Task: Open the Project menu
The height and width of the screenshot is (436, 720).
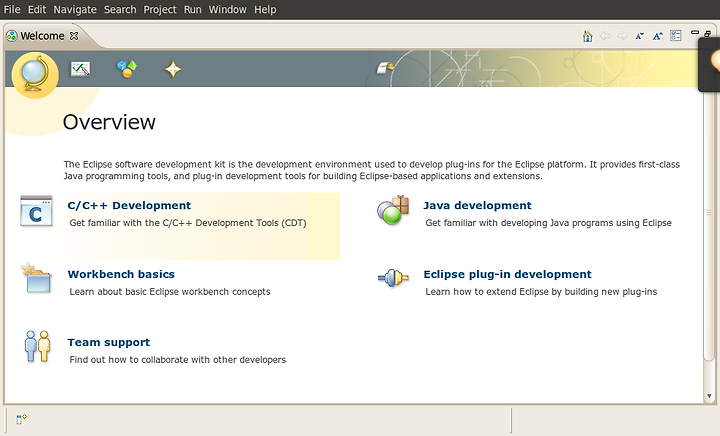Action: point(160,9)
